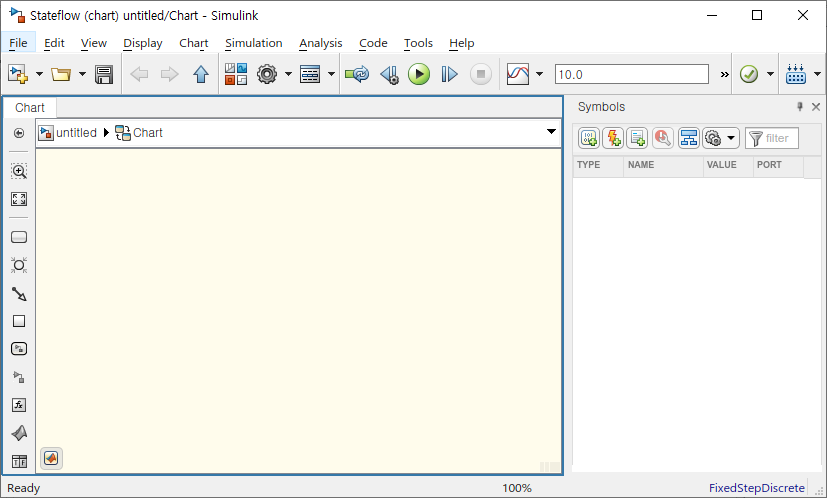Click the Hide/Show Explorer Bar icon

click(x=19, y=133)
